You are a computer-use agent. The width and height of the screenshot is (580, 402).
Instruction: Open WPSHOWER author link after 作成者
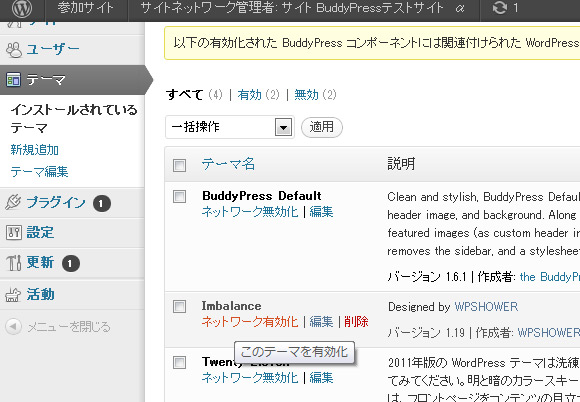(x=549, y=333)
